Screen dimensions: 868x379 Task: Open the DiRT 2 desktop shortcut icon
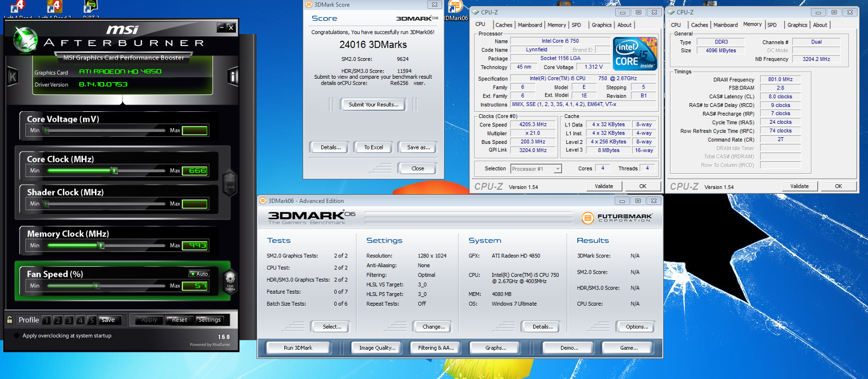90,8
